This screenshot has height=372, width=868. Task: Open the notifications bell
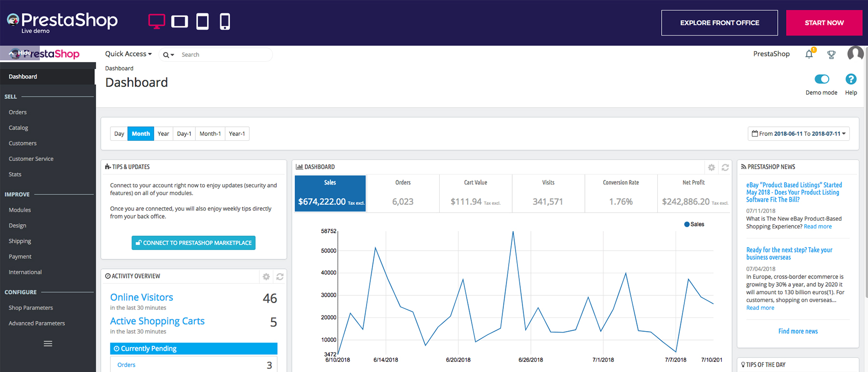[809, 54]
